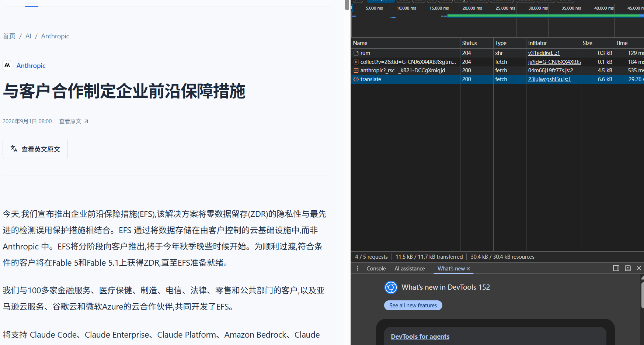The width and height of the screenshot is (644, 345).
Task: Click the translate request type icon
Action: (356, 79)
